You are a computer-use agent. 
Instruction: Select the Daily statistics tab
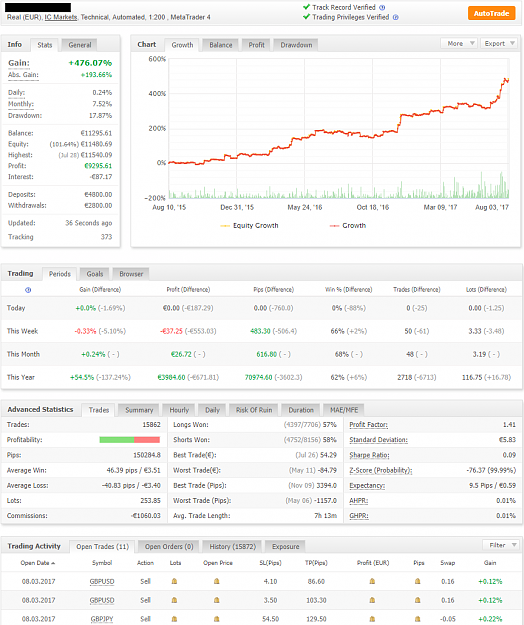point(212,410)
